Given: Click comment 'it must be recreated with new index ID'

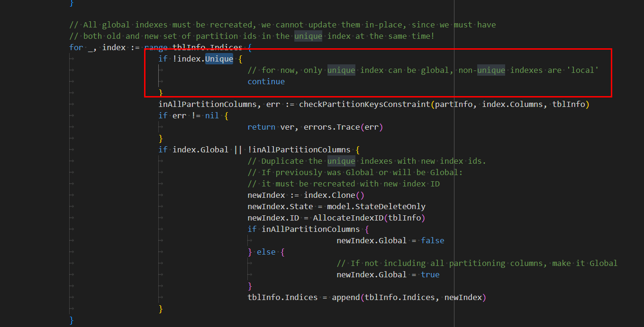Looking at the screenshot, I should (x=344, y=184).
